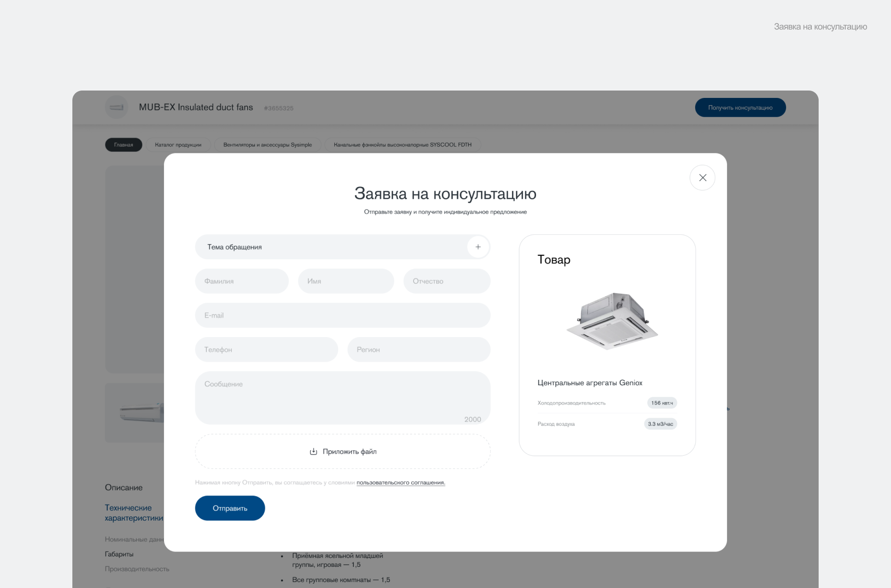Select the E-mail input field
Screen dimensions: 891x588
(x=343, y=315)
